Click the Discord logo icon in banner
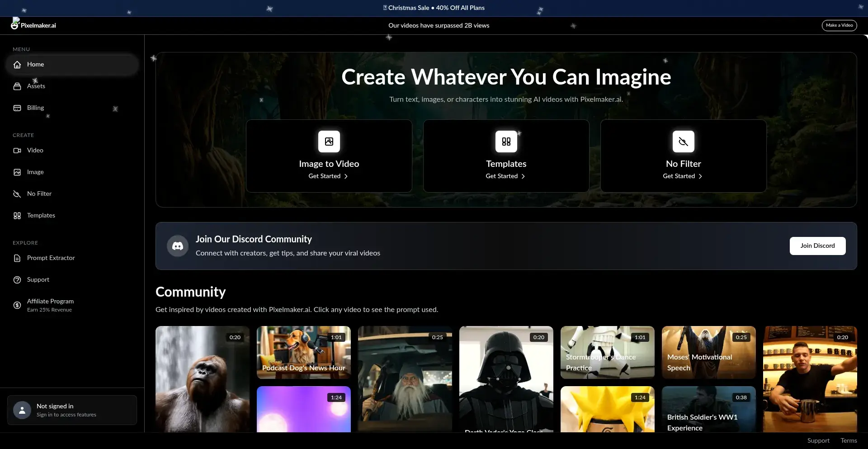Screen dimensions: 868x449 177,246
